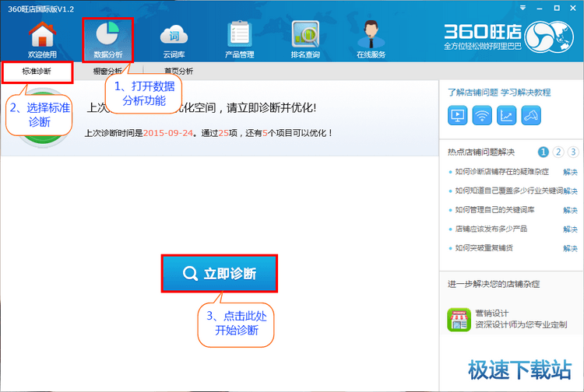
Task: Click the 360旺店 globe logo
Action: tap(550, 37)
